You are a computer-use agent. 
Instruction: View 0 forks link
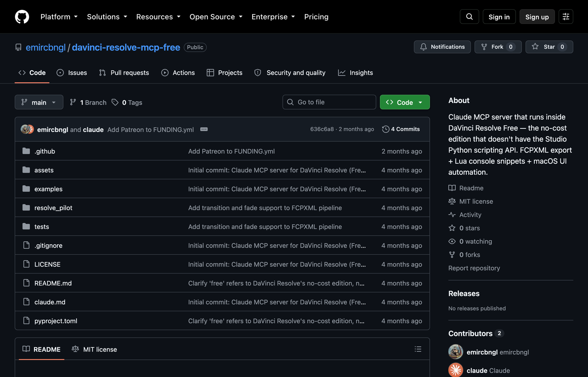pos(464,255)
